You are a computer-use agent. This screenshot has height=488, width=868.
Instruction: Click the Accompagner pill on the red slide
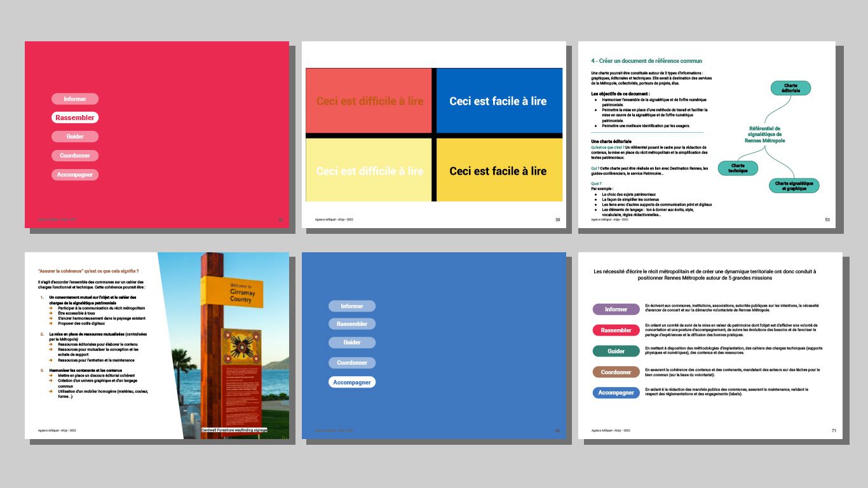pyautogui.click(x=75, y=174)
